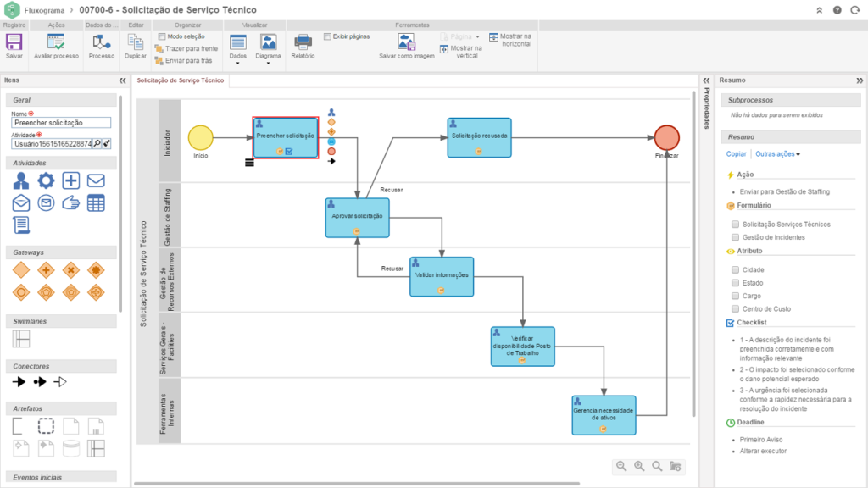Select the exclusive X gateway icon
The image size is (868, 488).
[x=71, y=271]
